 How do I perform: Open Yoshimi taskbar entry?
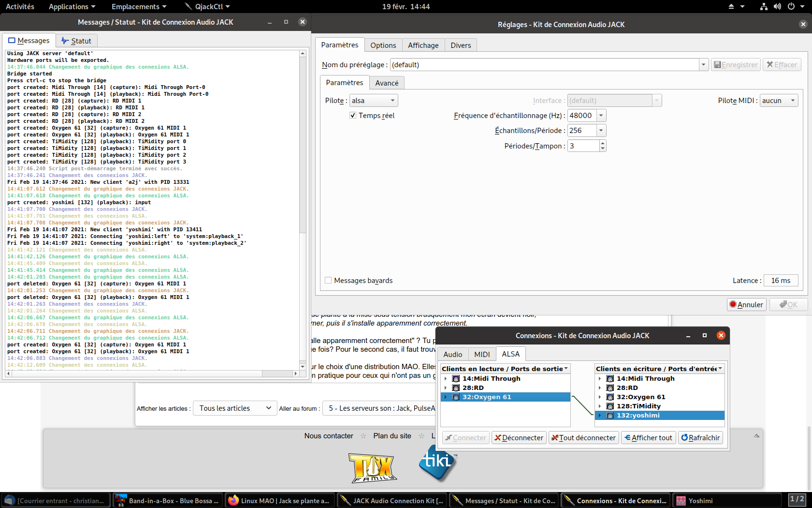click(727, 501)
